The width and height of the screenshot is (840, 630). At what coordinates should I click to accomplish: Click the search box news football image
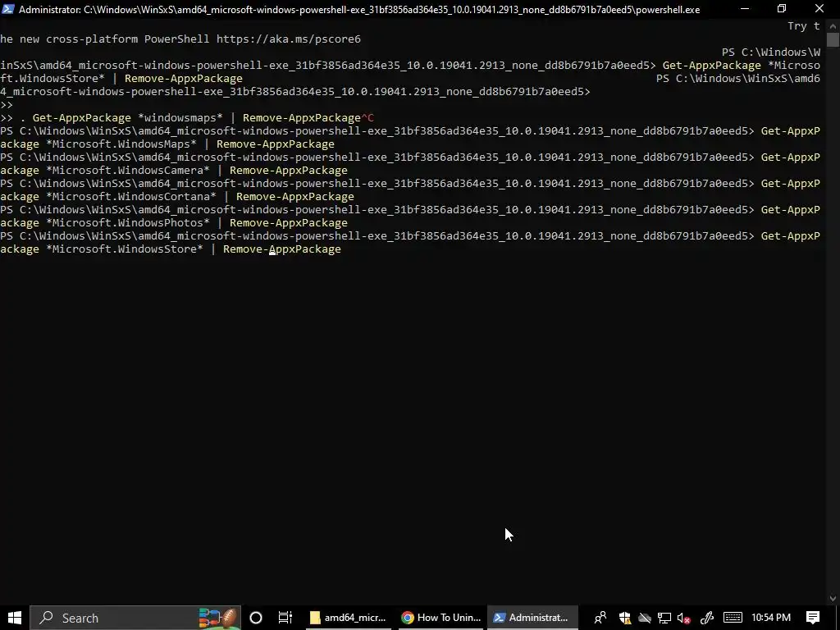pyautogui.click(x=218, y=618)
